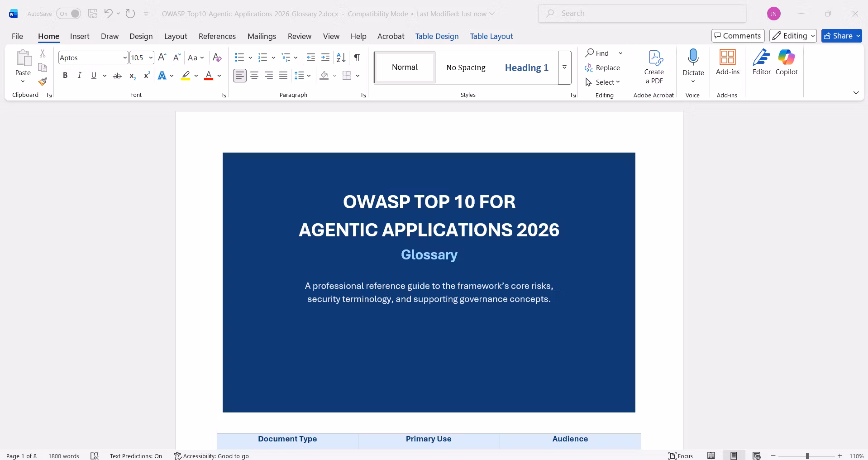Justify the paragraph text
The width and height of the screenshot is (868, 460).
pos(283,76)
